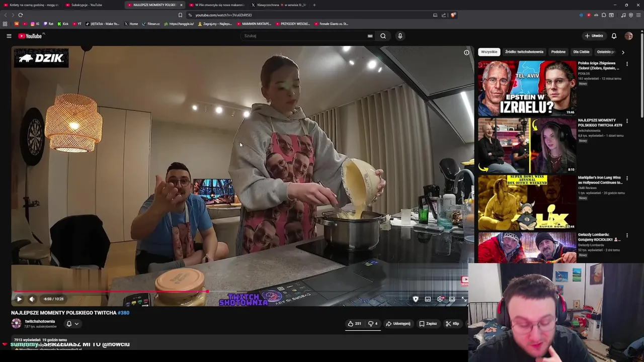Open Female Giants vs. St... bookmark
This screenshot has width=644, height=362.
331,24
